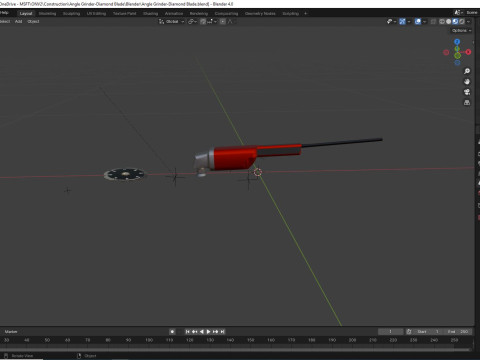Open the Help menu

point(4,13)
